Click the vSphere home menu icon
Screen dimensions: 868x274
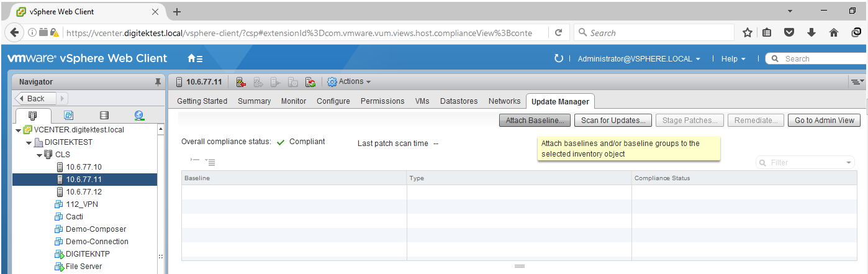195,58
